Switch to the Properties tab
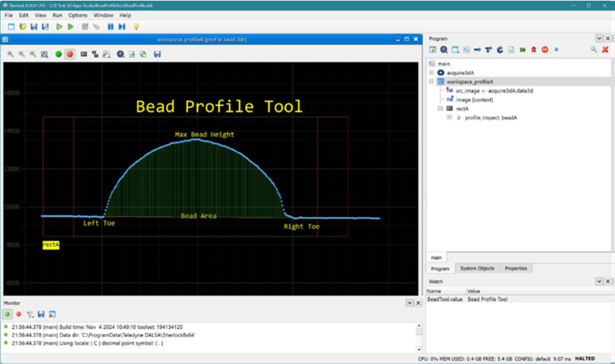Image resolution: width=615 pixels, height=364 pixels. point(516,268)
